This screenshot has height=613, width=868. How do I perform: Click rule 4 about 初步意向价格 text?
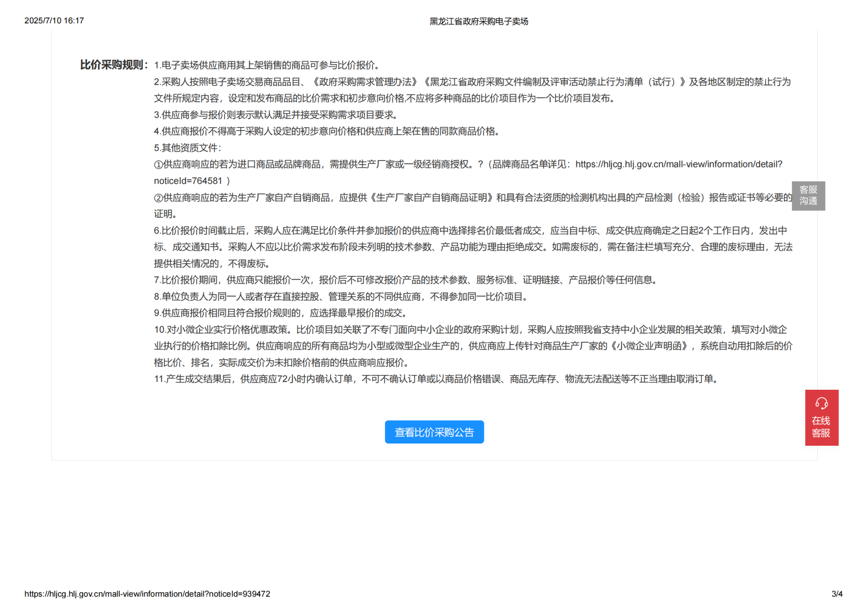[x=326, y=131]
